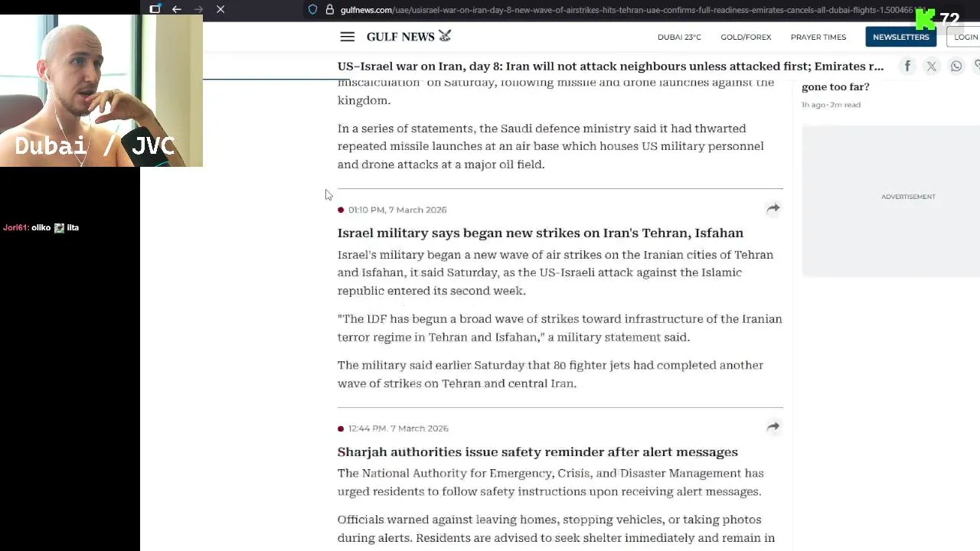Share article on X (Twitter)

tap(932, 67)
